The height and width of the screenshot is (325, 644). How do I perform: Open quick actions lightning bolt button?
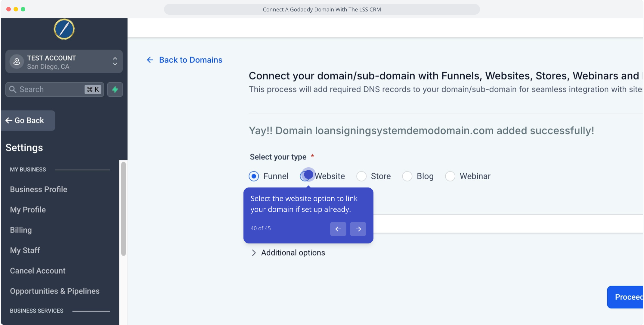tap(115, 89)
